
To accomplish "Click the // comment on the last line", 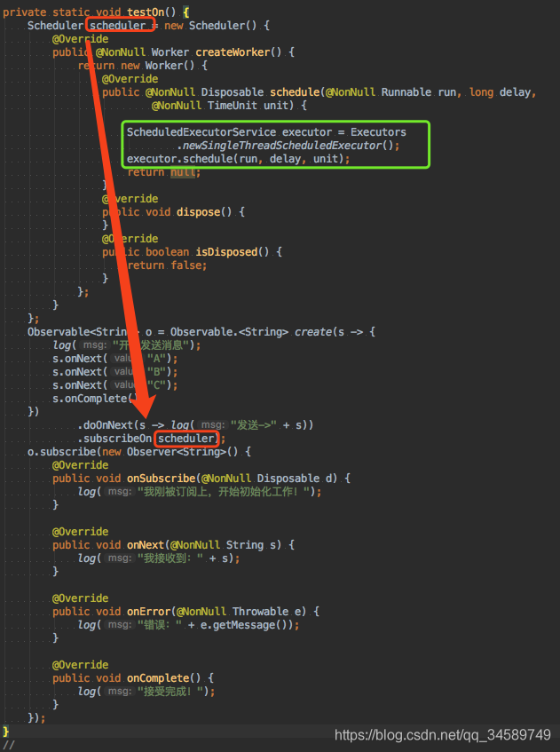I will coord(9,745).
